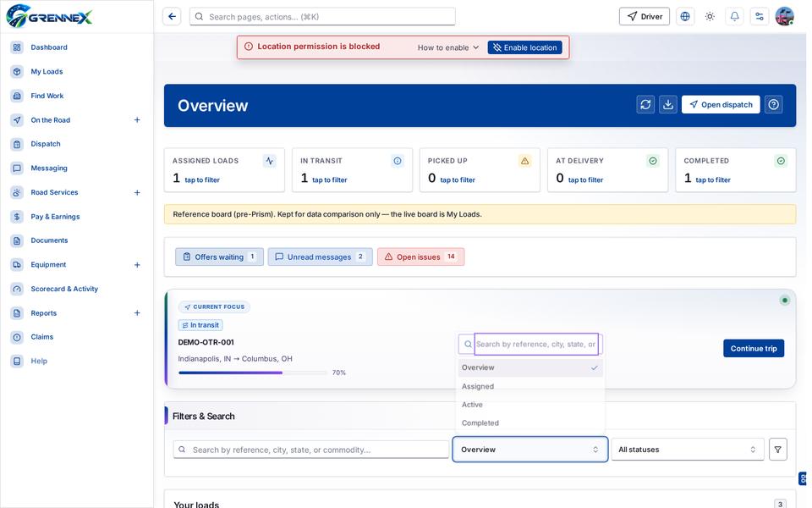The width and height of the screenshot is (812, 508).
Task: Click the Road Services icon
Action: tap(17, 192)
